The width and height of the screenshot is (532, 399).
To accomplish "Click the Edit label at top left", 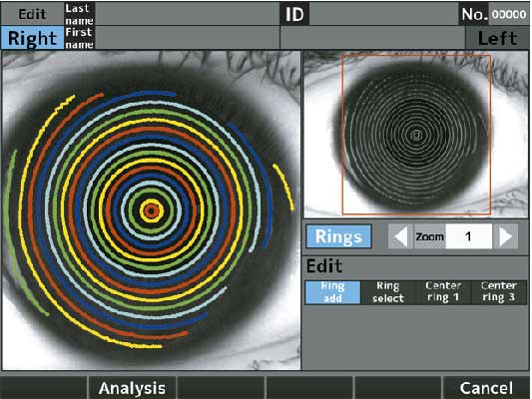I will (x=32, y=14).
